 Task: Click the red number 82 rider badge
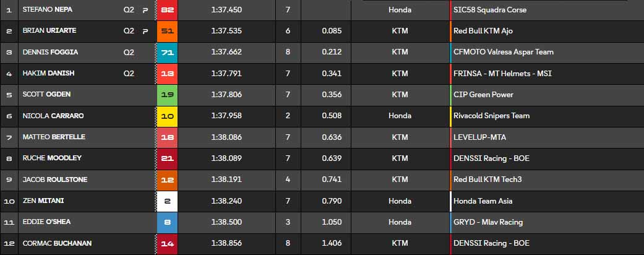167,10
